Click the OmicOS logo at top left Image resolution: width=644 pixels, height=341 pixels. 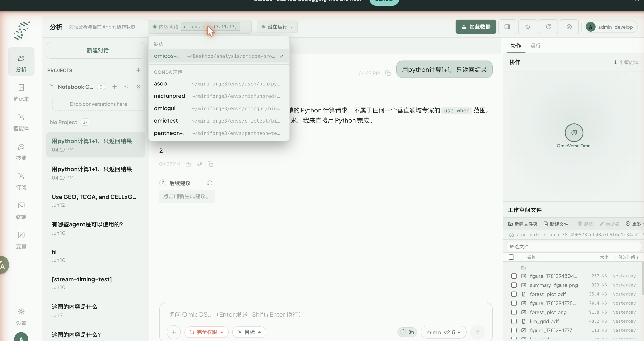(x=22, y=30)
